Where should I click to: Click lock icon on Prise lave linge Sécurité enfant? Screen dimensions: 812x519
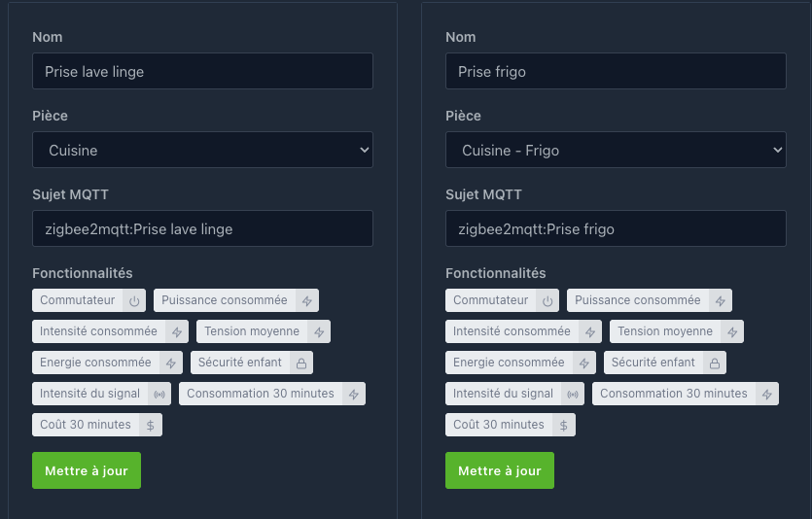pyautogui.click(x=301, y=363)
